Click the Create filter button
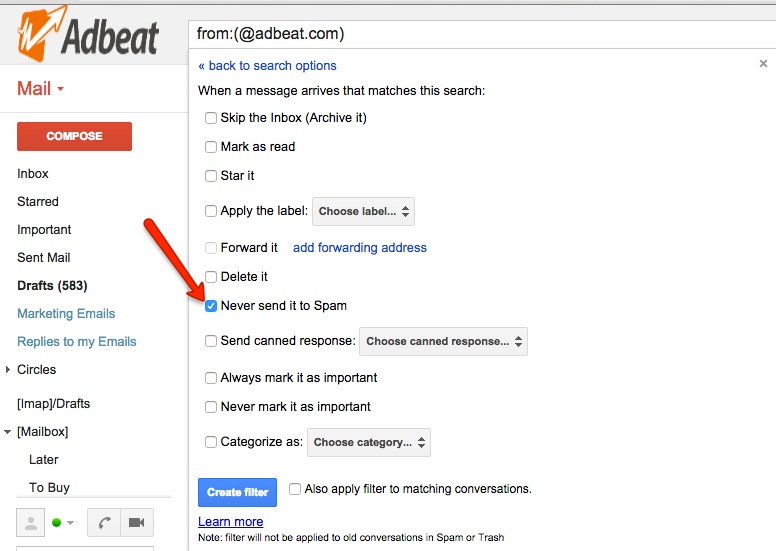The image size is (776, 551). coord(238,492)
